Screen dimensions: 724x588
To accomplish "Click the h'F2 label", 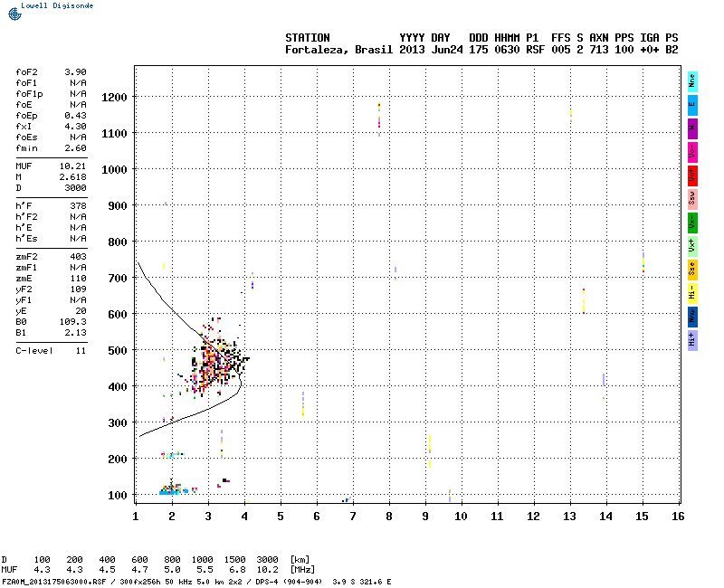I will click(x=26, y=217).
